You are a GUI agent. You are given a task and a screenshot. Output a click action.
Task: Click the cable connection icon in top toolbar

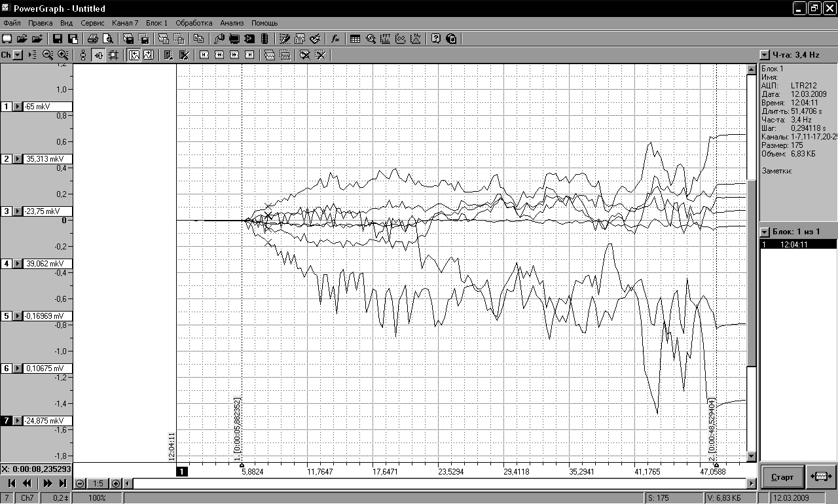tap(219, 39)
